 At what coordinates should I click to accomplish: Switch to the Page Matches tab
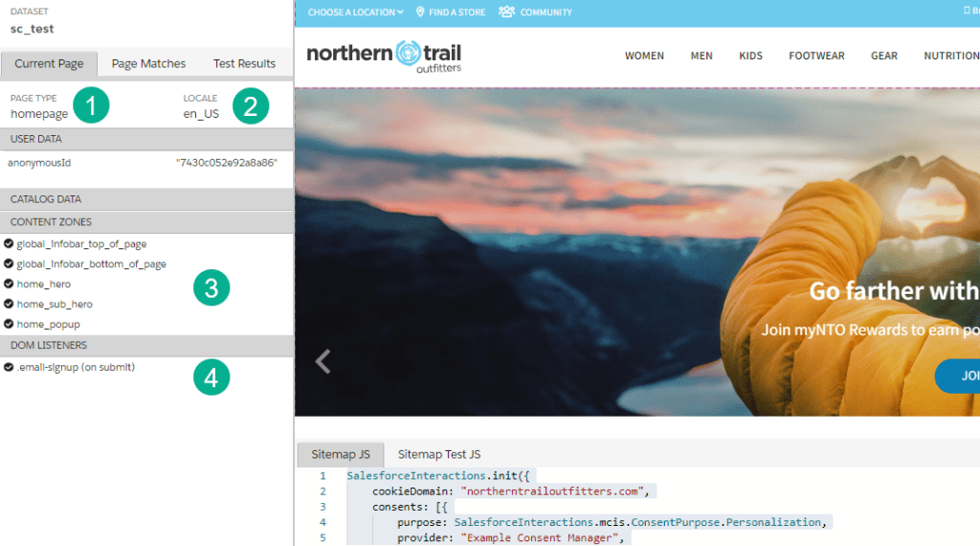(x=148, y=64)
